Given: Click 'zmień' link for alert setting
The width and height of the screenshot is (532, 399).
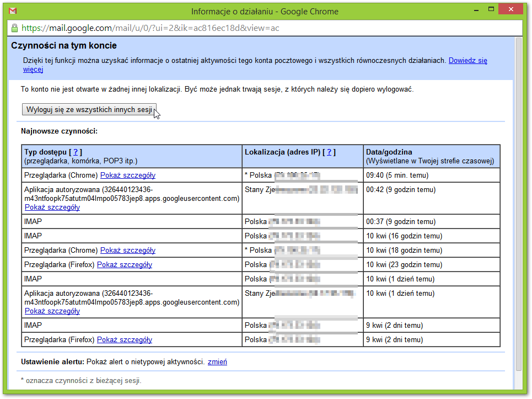Looking at the screenshot, I should coord(217,362).
